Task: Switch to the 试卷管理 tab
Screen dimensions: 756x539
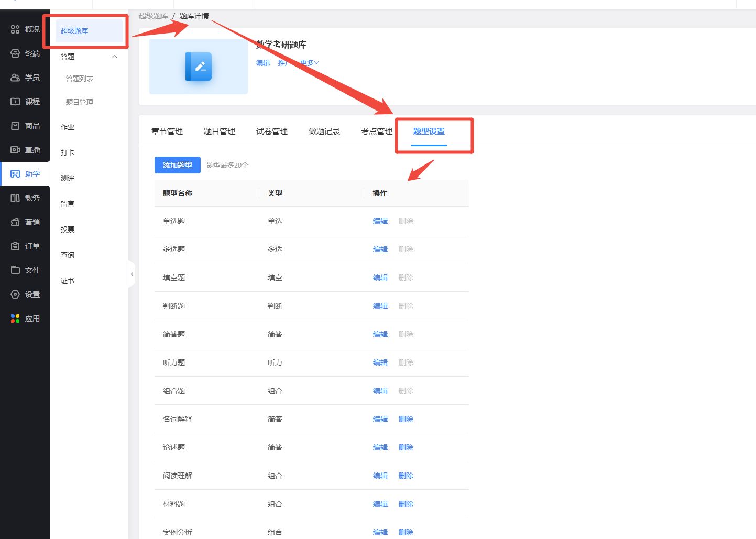Action: click(272, 131)
